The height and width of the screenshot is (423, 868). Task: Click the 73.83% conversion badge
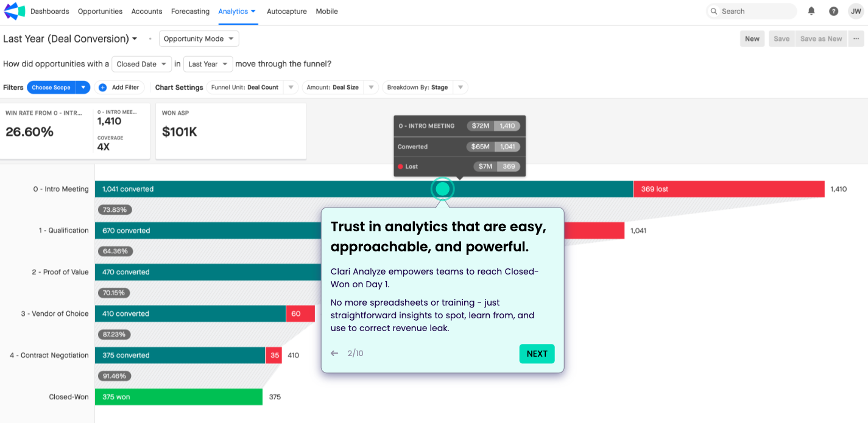point(115,210)
